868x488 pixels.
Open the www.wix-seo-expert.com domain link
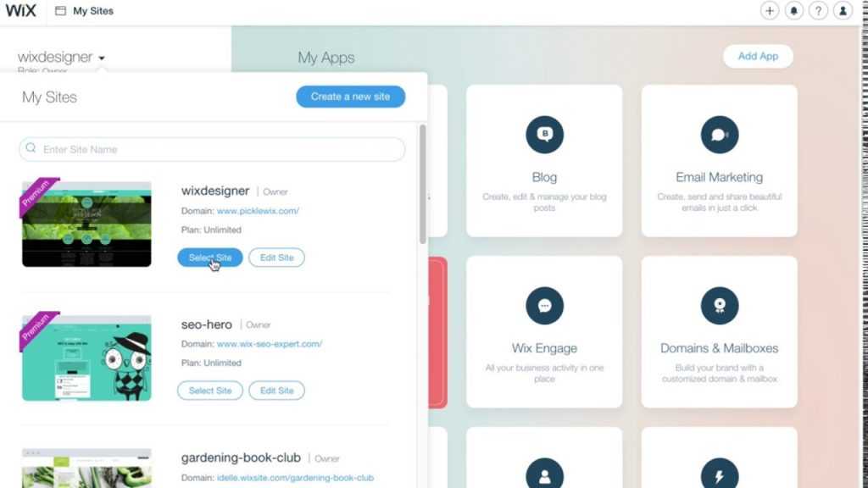(270, 344)
